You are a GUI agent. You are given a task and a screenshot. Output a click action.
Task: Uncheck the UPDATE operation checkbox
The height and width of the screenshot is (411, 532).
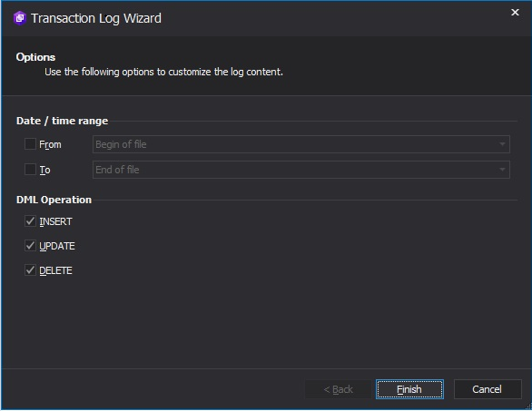click(x=30, y=246)
